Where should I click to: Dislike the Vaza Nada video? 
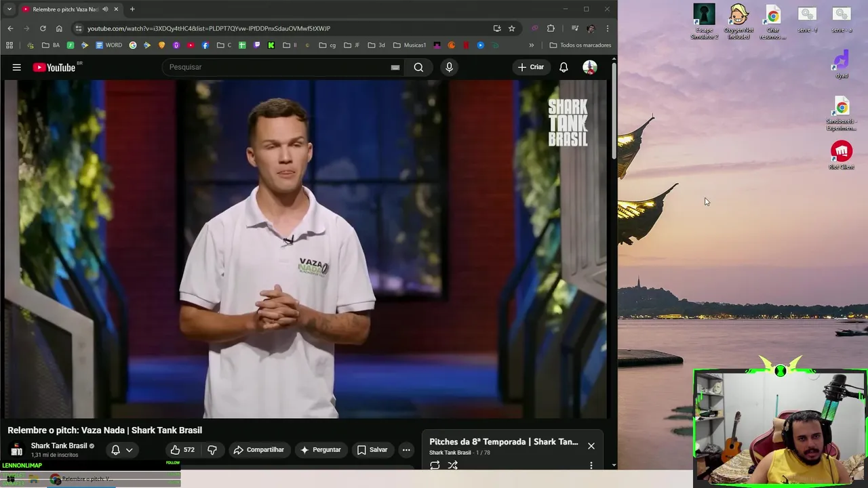click(212, 449)
